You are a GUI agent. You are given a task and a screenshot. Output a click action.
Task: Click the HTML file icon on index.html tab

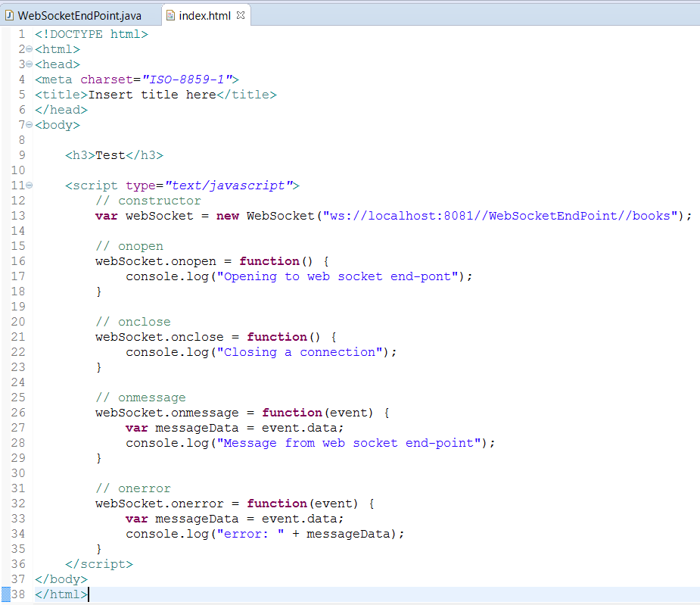170,14
